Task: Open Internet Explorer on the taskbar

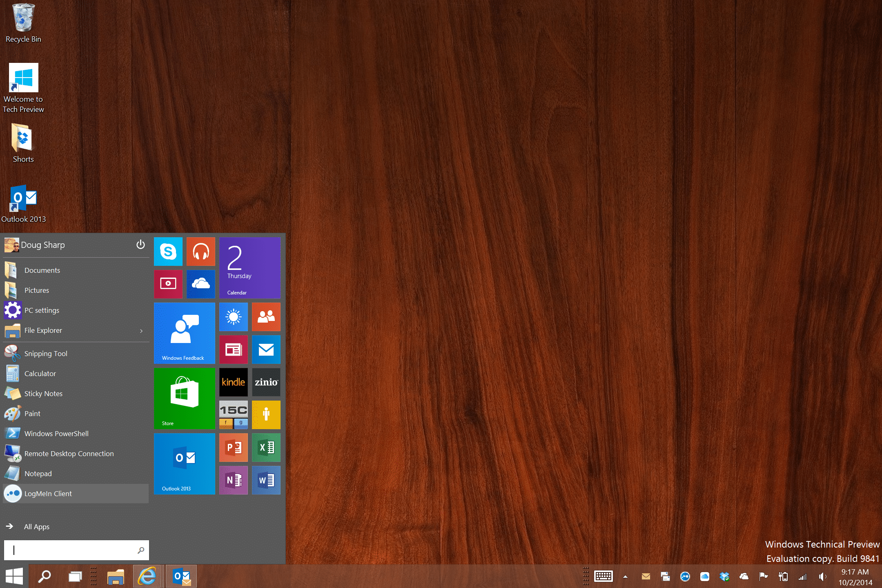Action: click(147, 576)
